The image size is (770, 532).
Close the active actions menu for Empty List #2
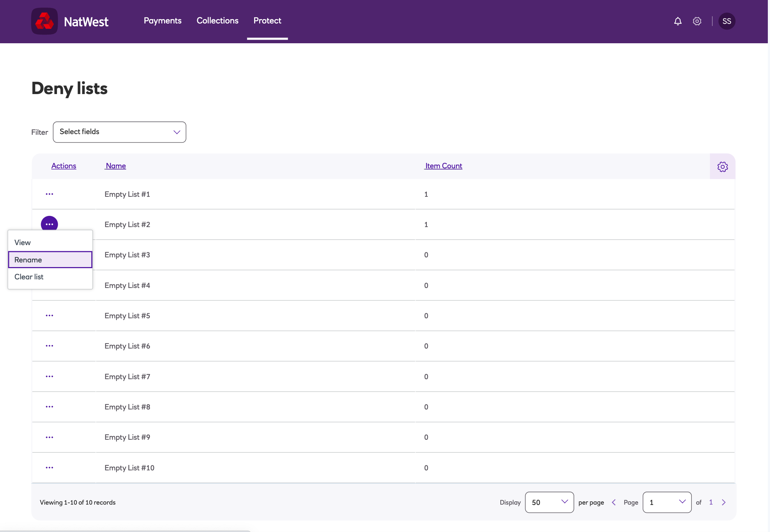point(49,224)
